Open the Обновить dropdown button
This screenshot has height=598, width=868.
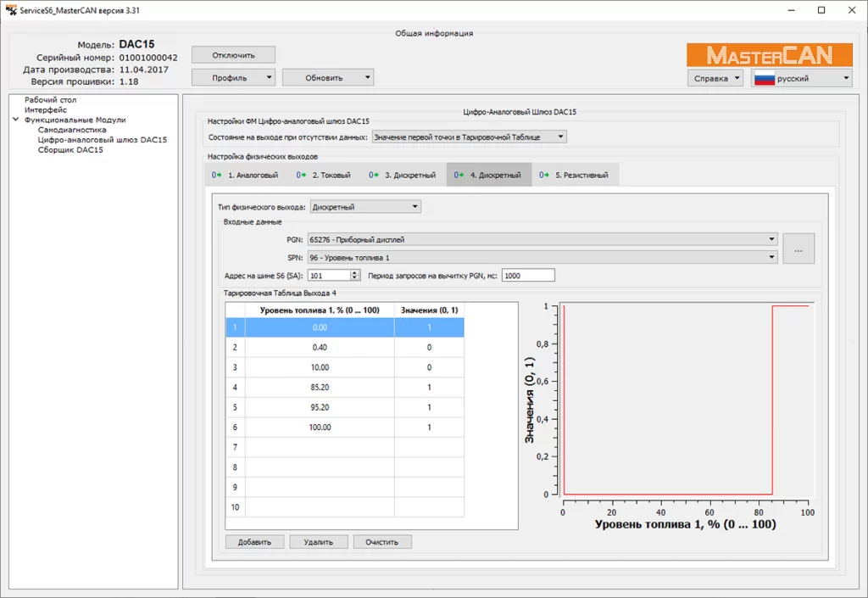coord(327,77)
